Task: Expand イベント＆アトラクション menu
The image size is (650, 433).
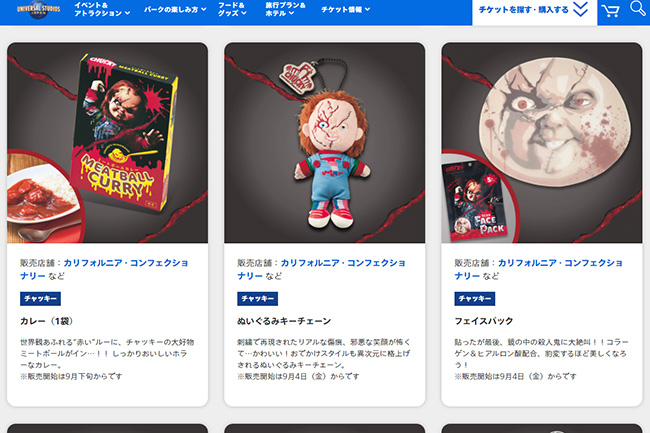Action: point(102,9)
